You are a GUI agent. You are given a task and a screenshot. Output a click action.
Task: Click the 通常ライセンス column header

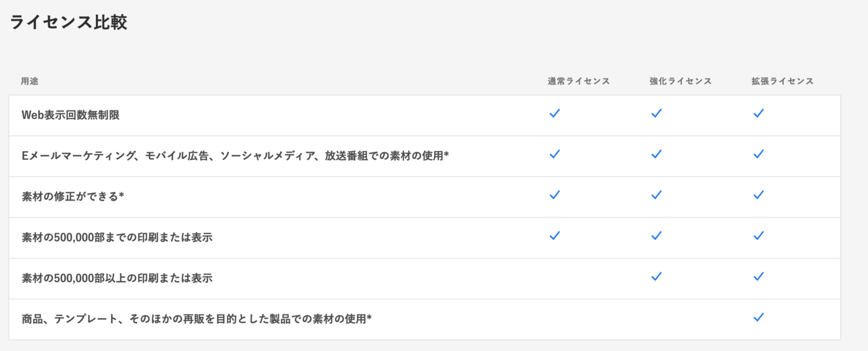(579, 81)
